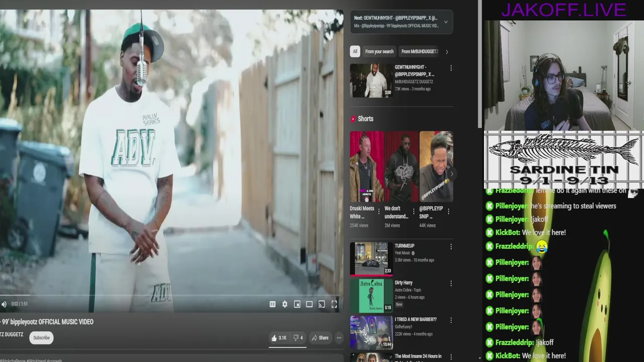644x362 pixels.
Task: Switch the video to miniplayer mode
Action: coord(297,304)
